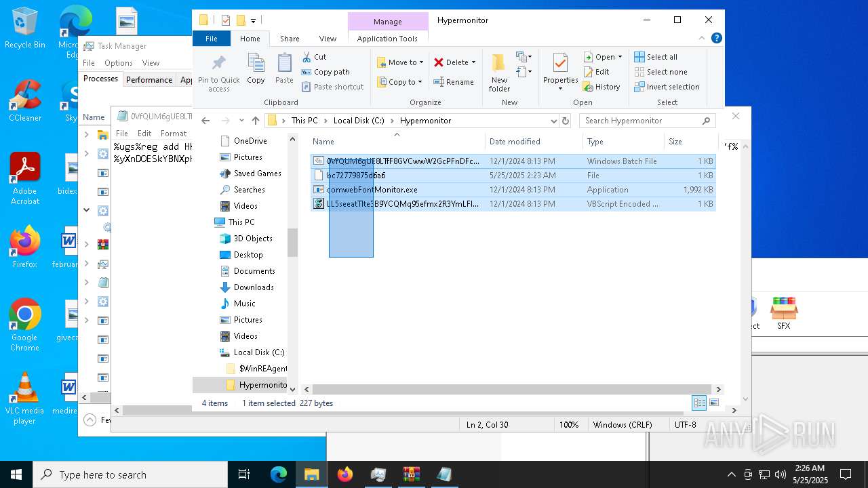Open Documents in navigation pane
The width and height of the screenshot is (868, 488).
click(254, 271)
